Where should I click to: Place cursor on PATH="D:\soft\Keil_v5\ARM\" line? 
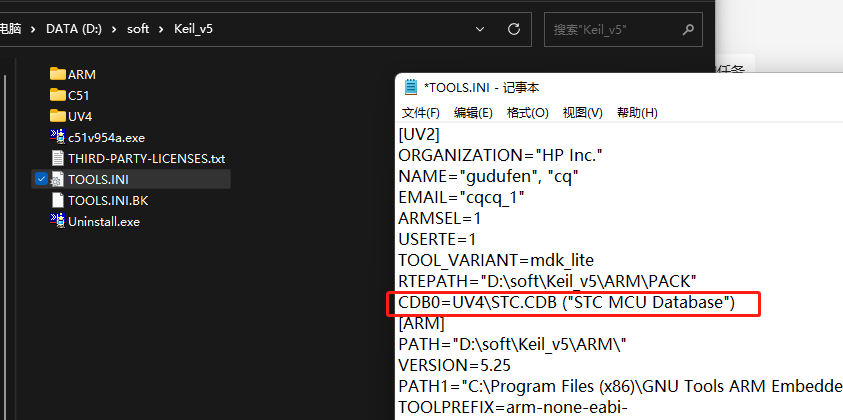[512, 345]
